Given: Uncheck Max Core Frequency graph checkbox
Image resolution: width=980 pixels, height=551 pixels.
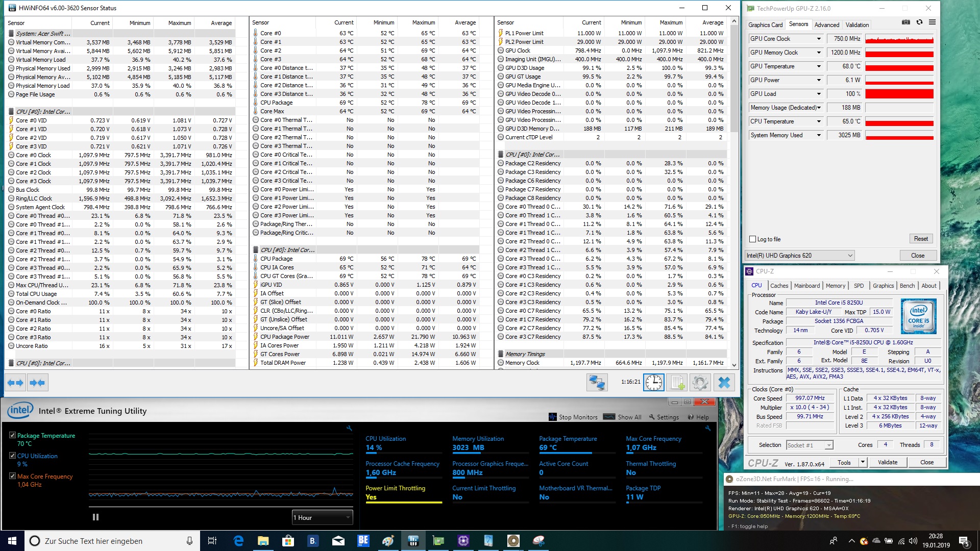Looking at the screenshot, I should click(x=12, y=476).
